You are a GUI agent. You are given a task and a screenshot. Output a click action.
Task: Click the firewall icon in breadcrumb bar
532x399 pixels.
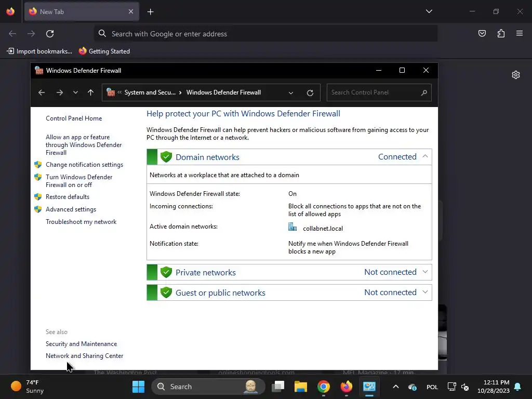click(x=111, y=92)
